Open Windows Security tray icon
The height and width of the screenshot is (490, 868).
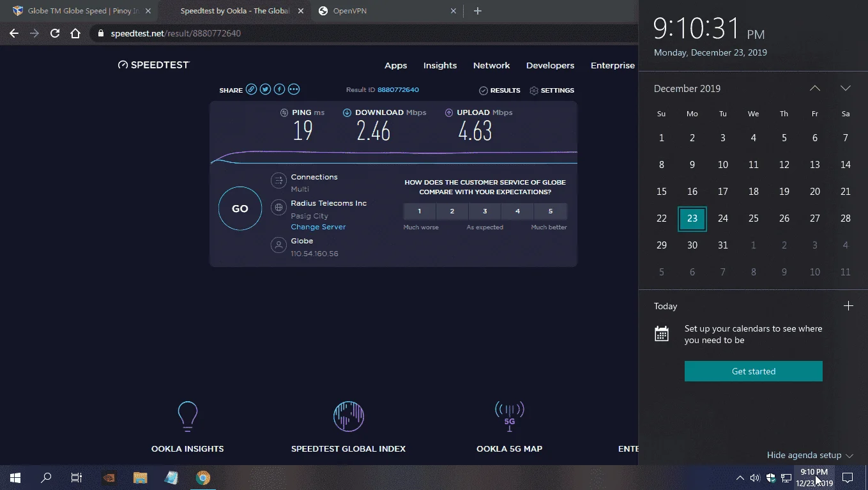[x=771, y=477]
